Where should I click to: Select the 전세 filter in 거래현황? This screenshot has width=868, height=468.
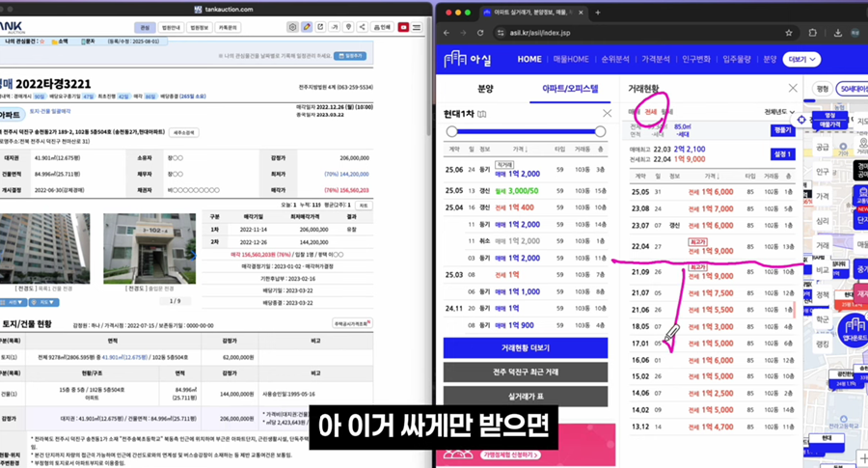coord(650,112)
